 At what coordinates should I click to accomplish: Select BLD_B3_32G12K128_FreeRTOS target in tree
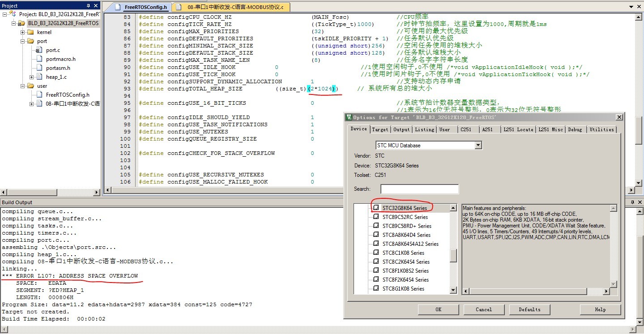(63, 23)
